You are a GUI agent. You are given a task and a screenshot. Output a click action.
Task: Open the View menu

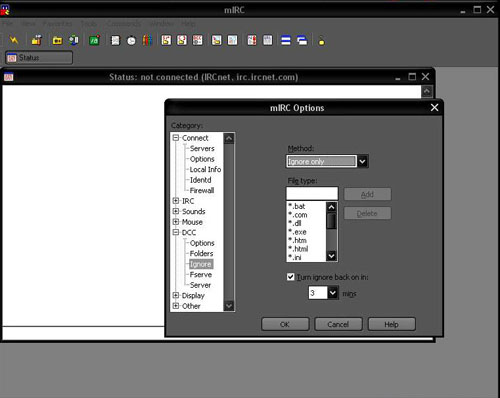28,24
